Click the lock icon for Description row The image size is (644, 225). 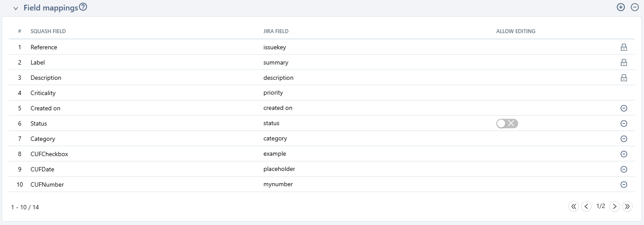click(624, 78)
